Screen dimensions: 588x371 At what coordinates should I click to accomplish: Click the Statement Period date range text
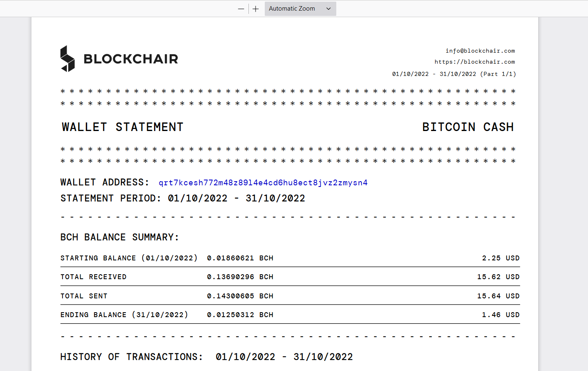pyautogui.click(x=237, y=198)
